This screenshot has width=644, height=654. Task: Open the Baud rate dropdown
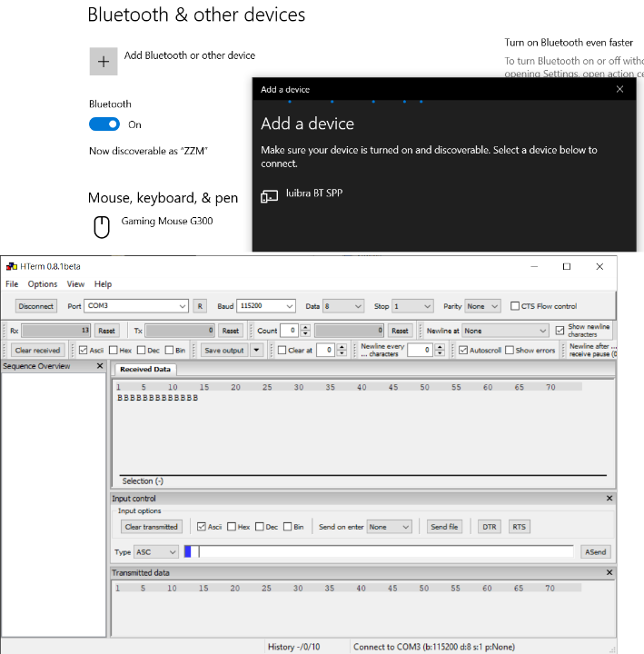point(266,307)
